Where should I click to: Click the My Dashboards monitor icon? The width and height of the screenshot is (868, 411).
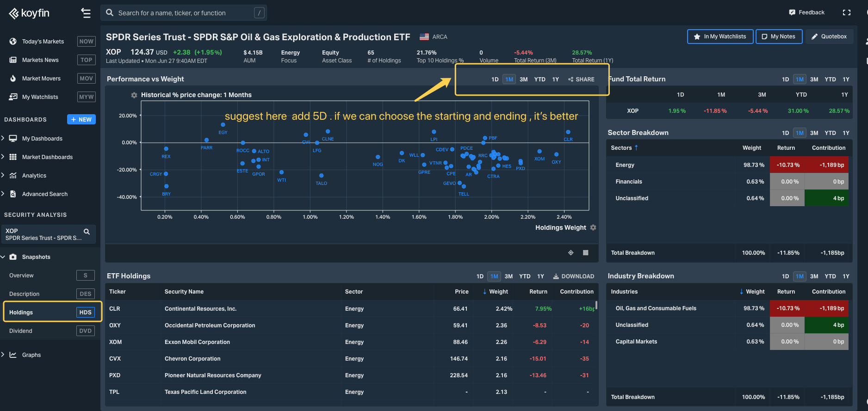pyautogui.click(x=13, y=139)
